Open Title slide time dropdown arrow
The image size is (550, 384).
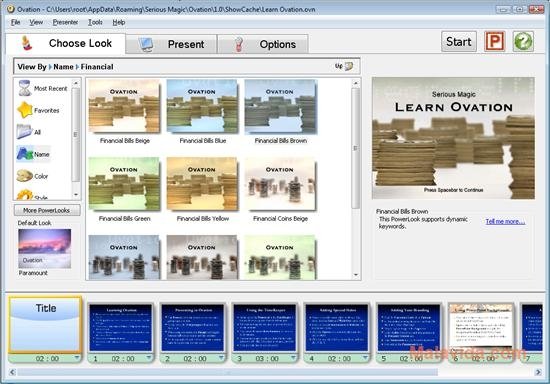[77, 358]
